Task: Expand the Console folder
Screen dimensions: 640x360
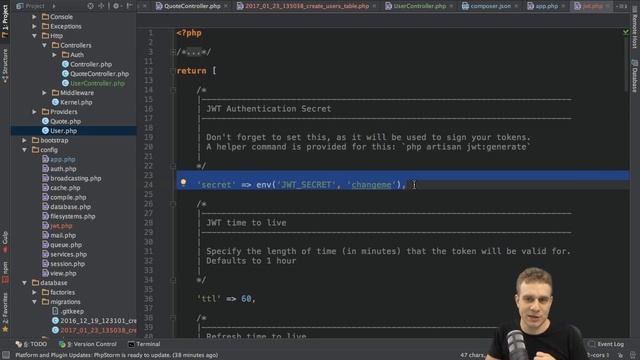Action: click(x=34, y=17)
